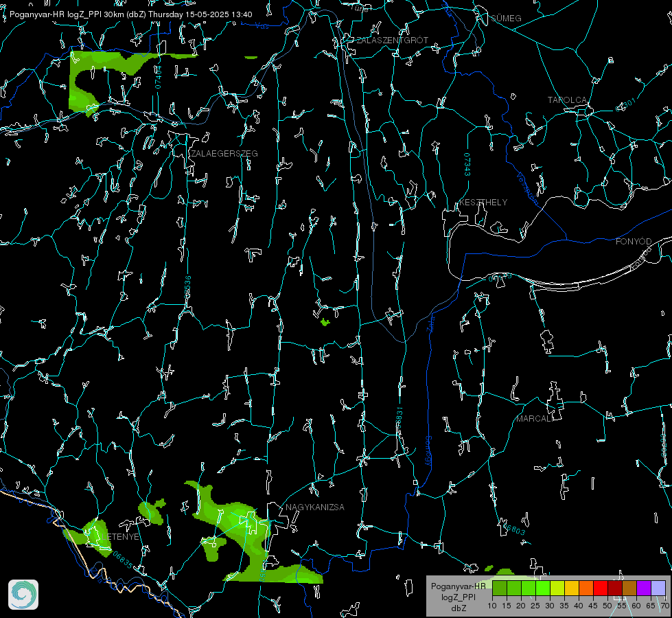
Task: Click the KESZTHELY city label
Action: (483, 203)
